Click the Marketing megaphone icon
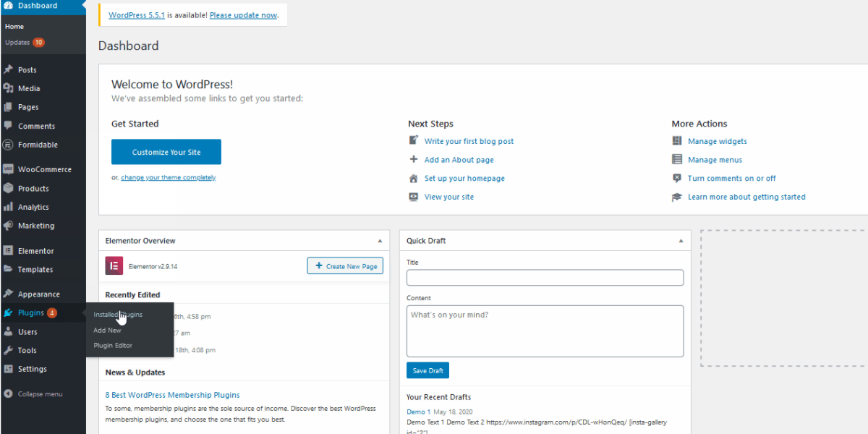This screenshot has height=434, width=868. (8, 226)
